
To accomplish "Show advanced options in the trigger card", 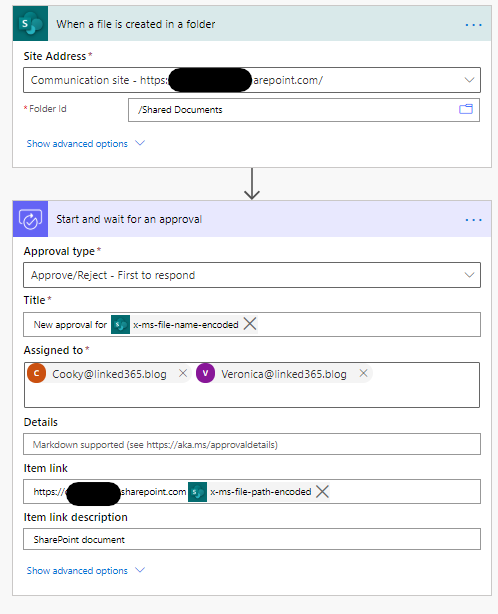I will (85, 144).
